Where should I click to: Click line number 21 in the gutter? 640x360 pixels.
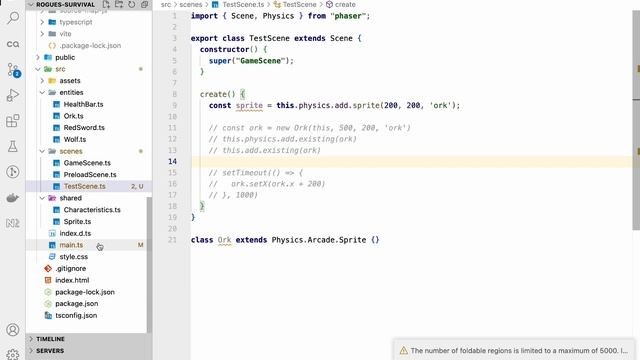[x=172, y=240]
